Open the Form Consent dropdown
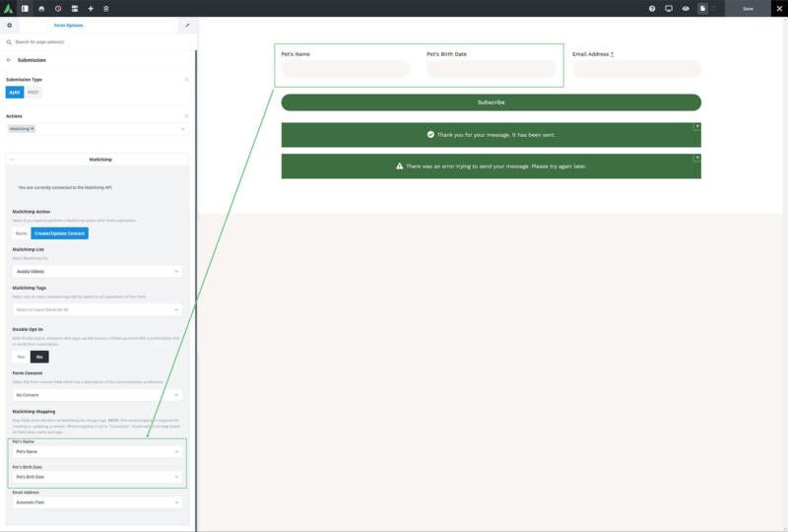 (98, 395)
